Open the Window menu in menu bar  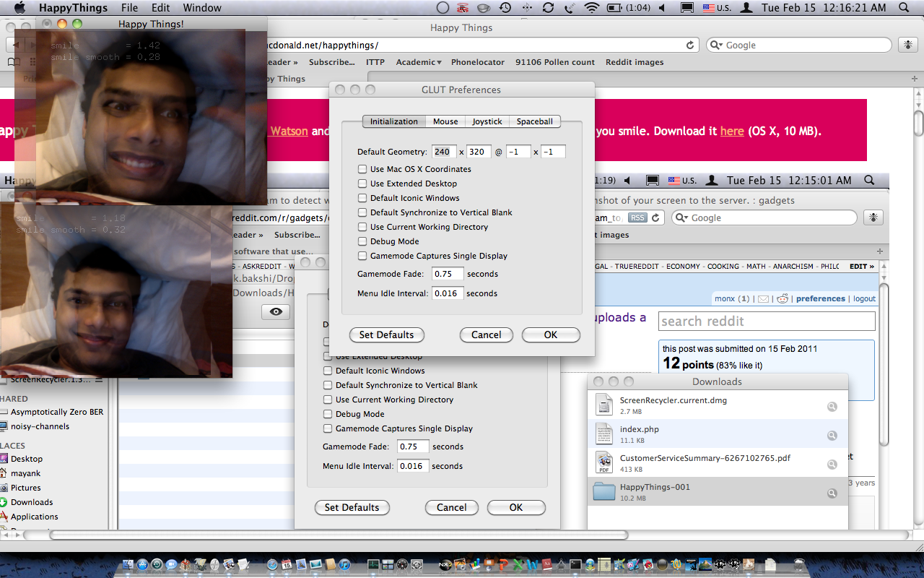click(202, 8)
